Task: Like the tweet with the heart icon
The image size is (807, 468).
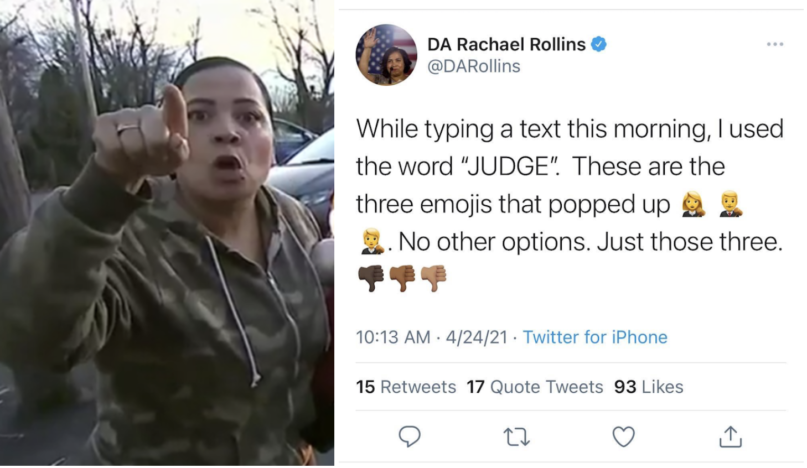Action: (x=623, y=437)
